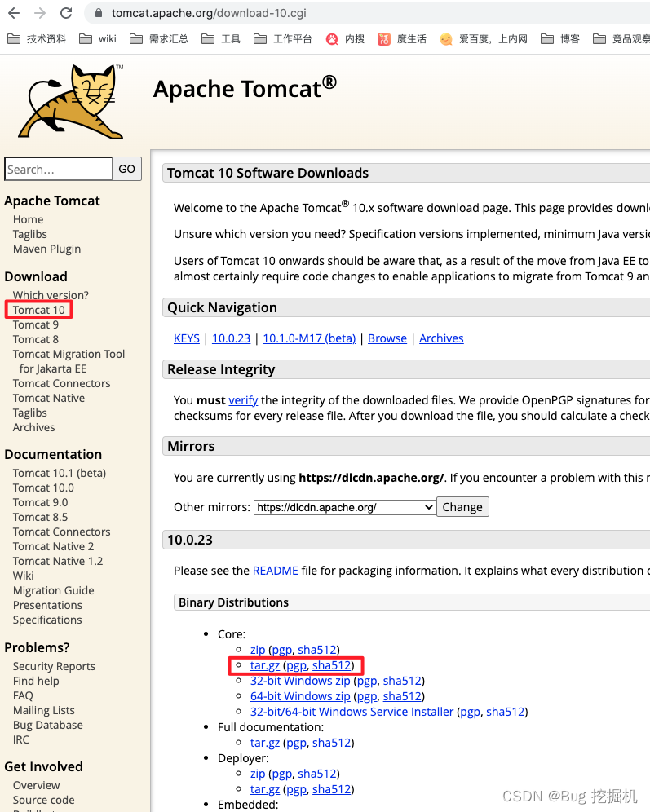Open the 需求汇总 bookmark folder
The height and width of the screenshot is (812, 650).
point(159,39)
